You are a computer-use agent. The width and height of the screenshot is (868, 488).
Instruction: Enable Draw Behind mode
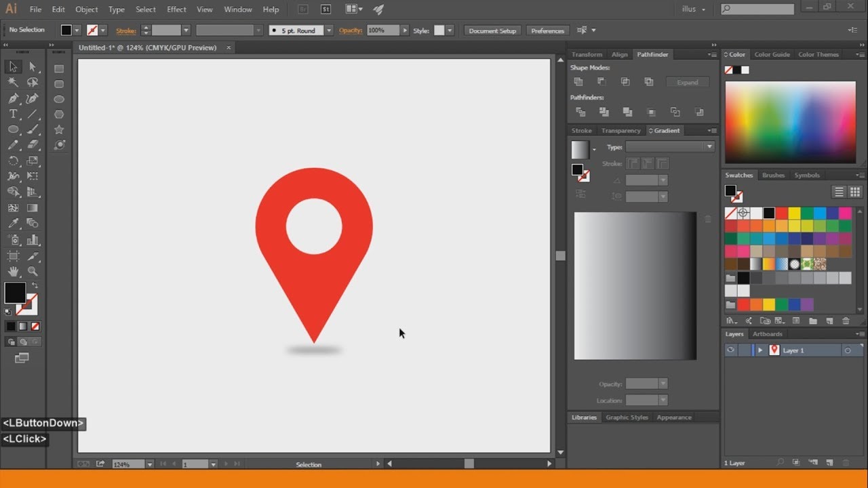click(x=22, y=342)
